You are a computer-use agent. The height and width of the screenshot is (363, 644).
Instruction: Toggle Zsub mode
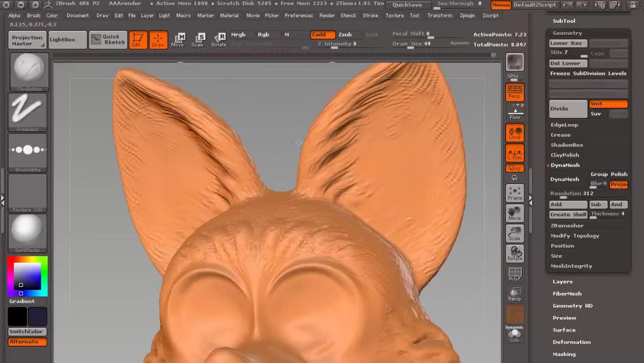345,35
